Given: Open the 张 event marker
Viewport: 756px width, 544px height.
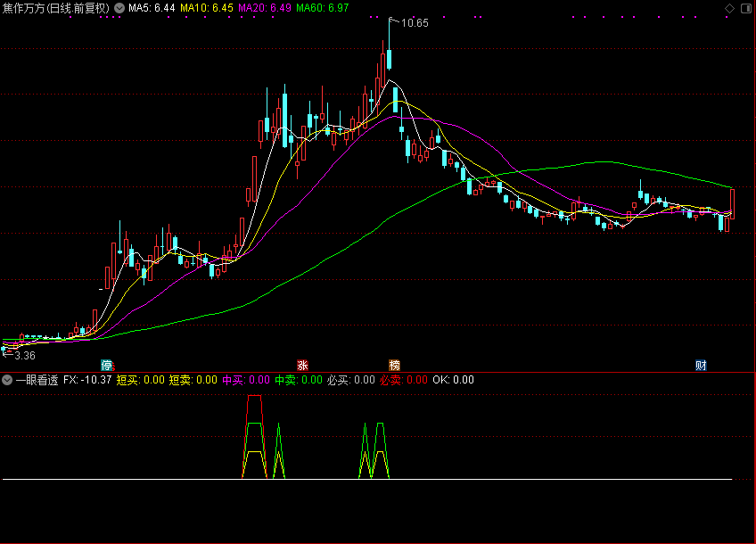Looking at the screenshot, I should 302,366.
